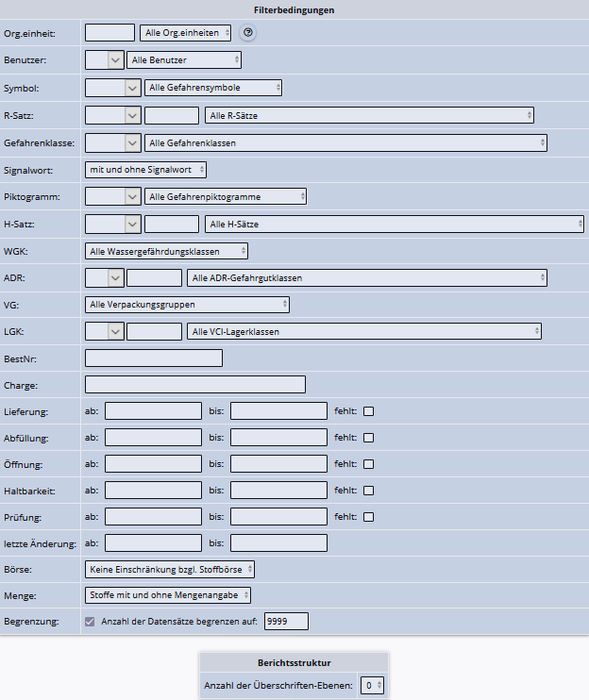Viewport: 589px width, 700px height.
Task: Check the Lieferung fehlt checkbox
Action: 368,411
